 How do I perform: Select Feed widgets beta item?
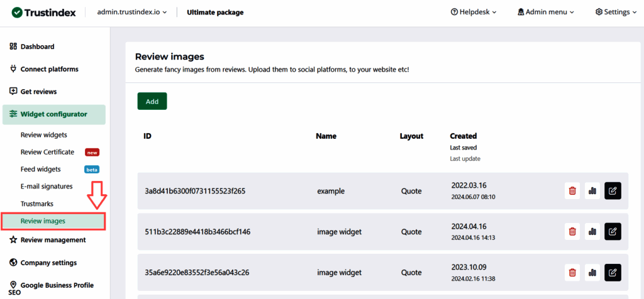pos(40,169)
